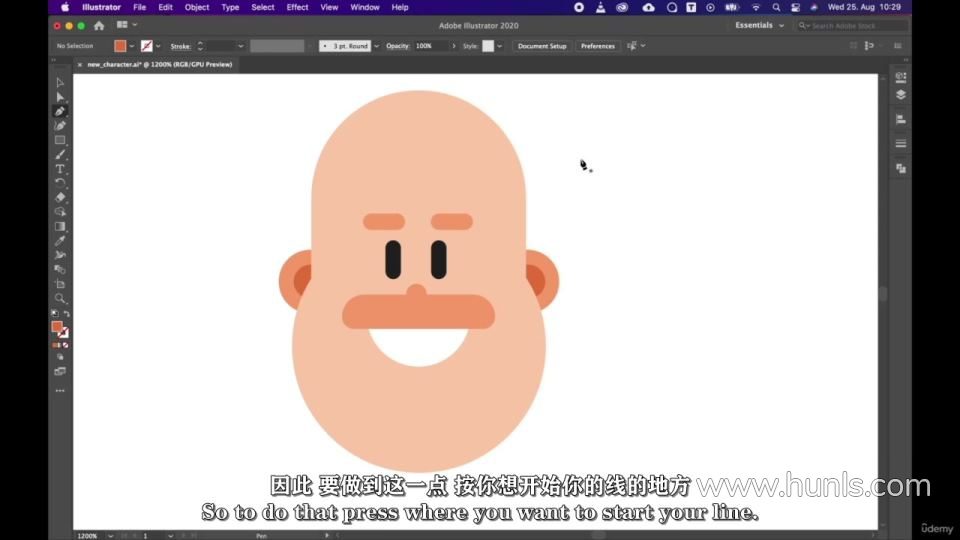Viewport: 960px width, 540px height.
Task: Open the Align to selection options
Action: click(636, 46)
